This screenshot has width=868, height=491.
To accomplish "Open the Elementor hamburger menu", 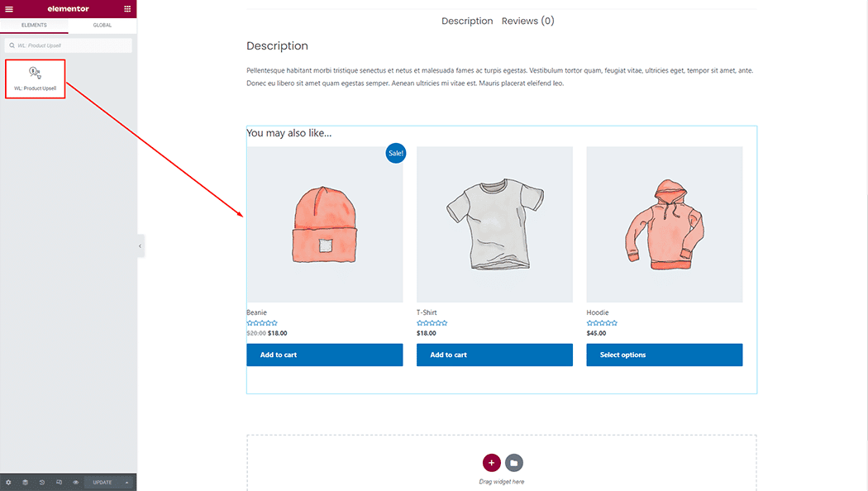I will (x=10, y=7).
